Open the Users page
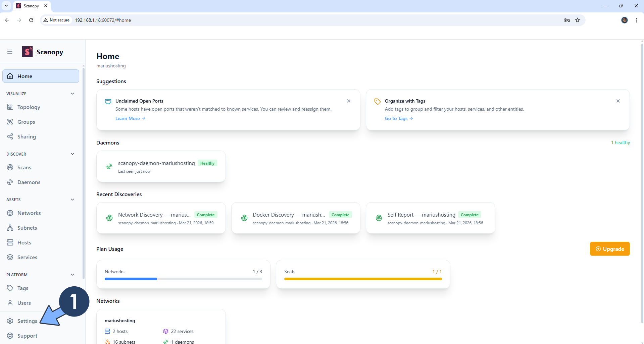The height and width of the screenshot is (344, 644). click(x=24, y=303)
